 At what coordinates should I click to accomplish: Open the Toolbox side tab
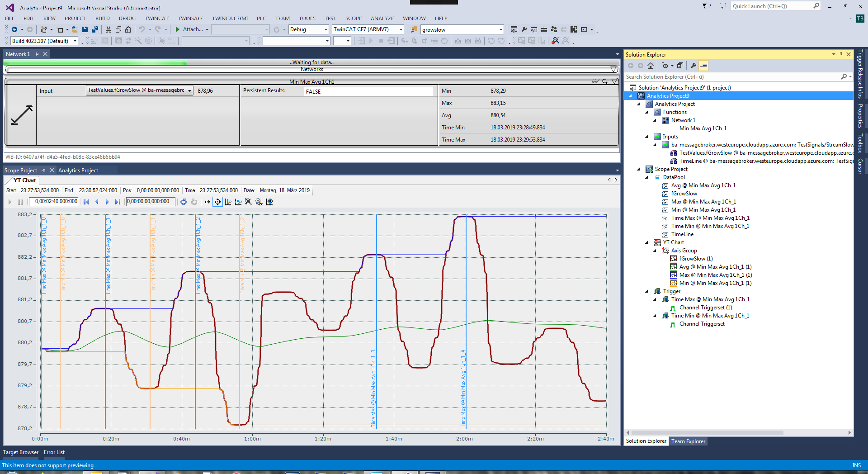click(860, 143)
